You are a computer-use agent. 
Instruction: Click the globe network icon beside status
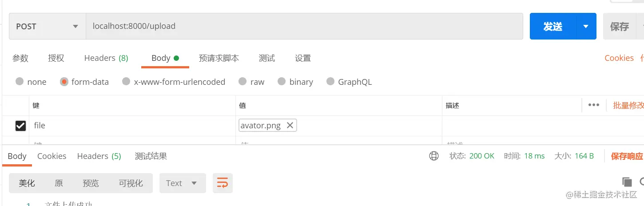[434, 156]
